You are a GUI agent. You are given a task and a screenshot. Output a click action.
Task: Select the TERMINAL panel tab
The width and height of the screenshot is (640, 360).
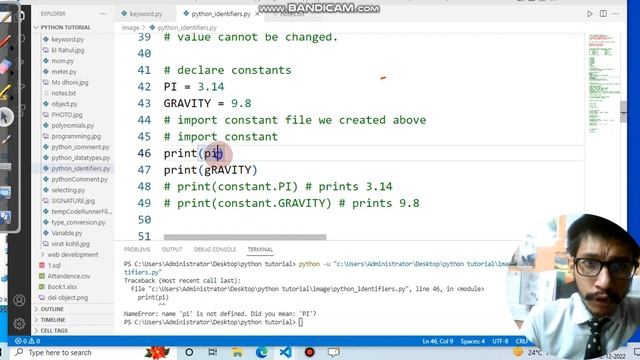tap(260, 249)
